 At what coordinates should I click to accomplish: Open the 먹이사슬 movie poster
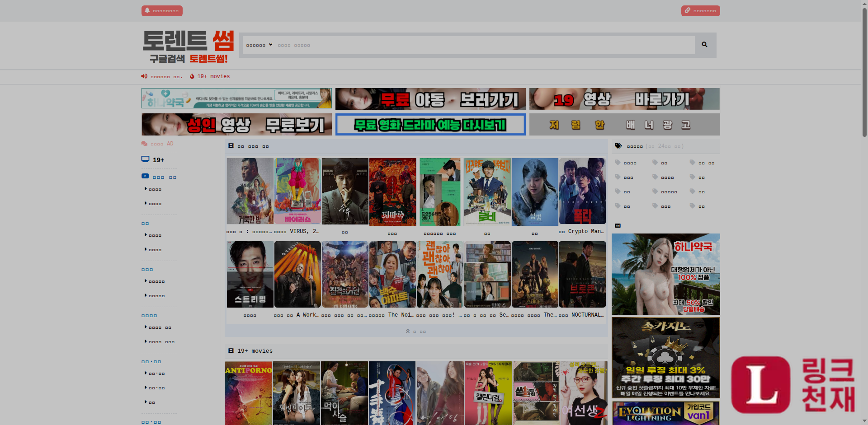click(x=344, y=393)
